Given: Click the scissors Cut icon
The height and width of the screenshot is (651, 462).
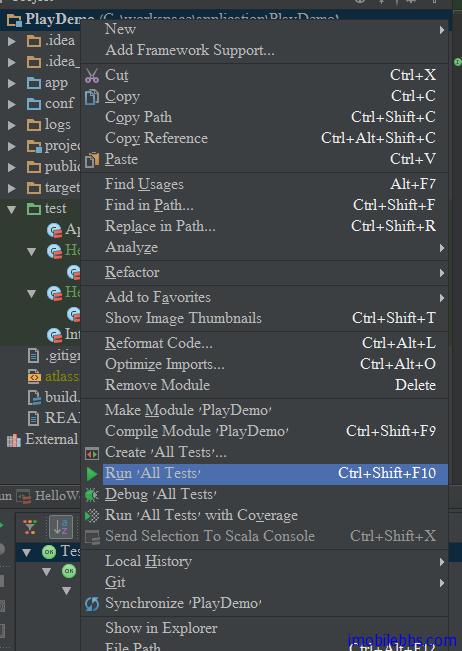Looking at the screenshot, I should [92, 76].
